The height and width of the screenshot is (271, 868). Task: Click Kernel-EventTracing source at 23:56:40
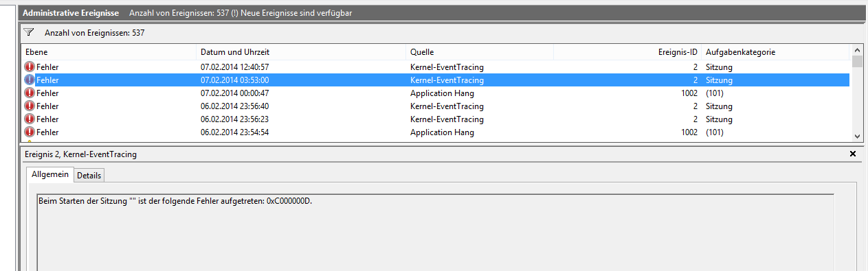point(447,106)
